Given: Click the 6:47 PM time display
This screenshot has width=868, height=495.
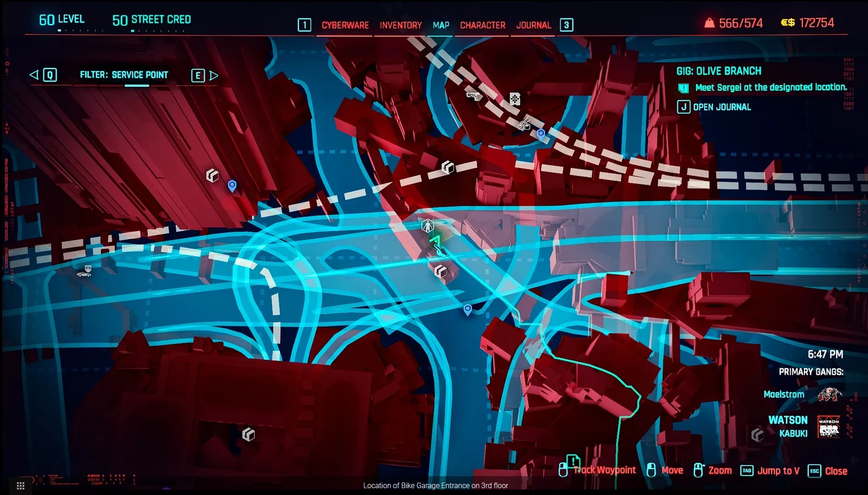Looking at the screenshot, I should pos(825,354).
